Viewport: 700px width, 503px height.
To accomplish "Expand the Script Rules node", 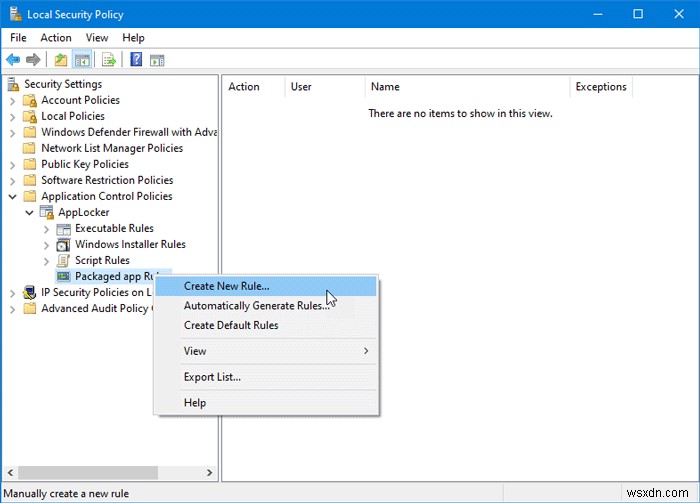I will click(46, 261).
